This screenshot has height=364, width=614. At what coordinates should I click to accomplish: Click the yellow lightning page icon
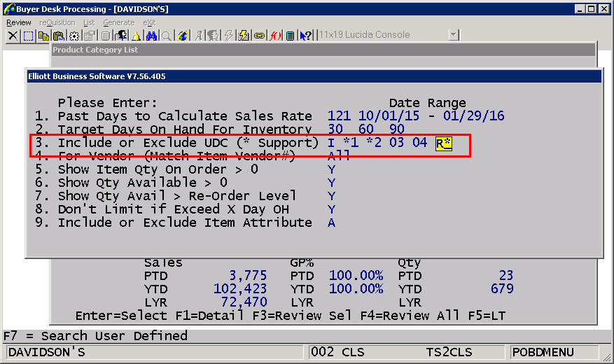tap(244, 36)
